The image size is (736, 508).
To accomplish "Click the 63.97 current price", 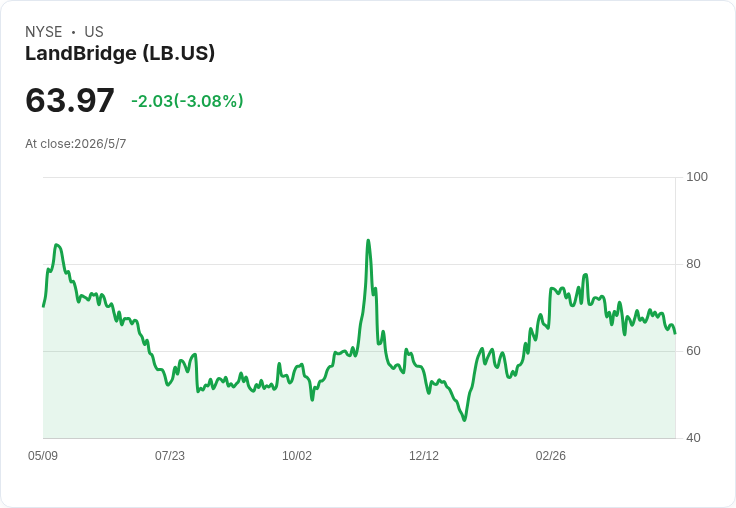I will pos(70,100).
